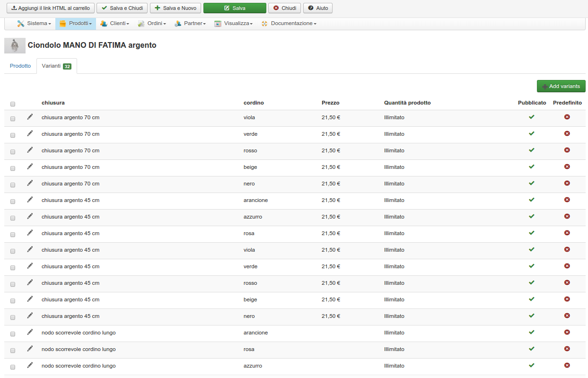Toggle published checkmark for 45 cm arancione
The width and height of the screenshot is (588, 378).
pyautogui.click(x=532, y=200)
